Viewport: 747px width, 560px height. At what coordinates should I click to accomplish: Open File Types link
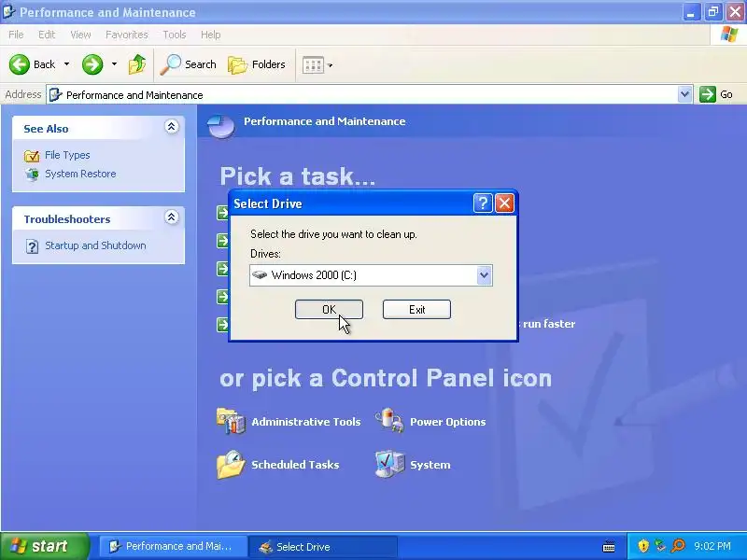(67, 155)
